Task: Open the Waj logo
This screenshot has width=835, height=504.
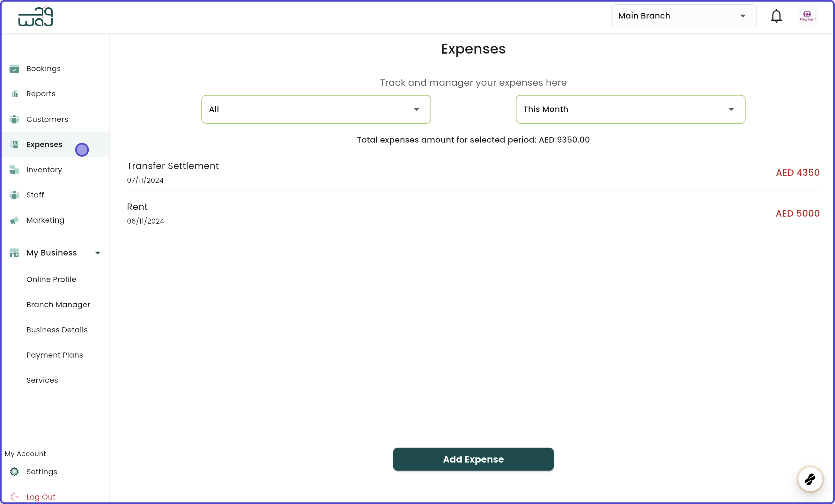Action: tap(35, 16)
